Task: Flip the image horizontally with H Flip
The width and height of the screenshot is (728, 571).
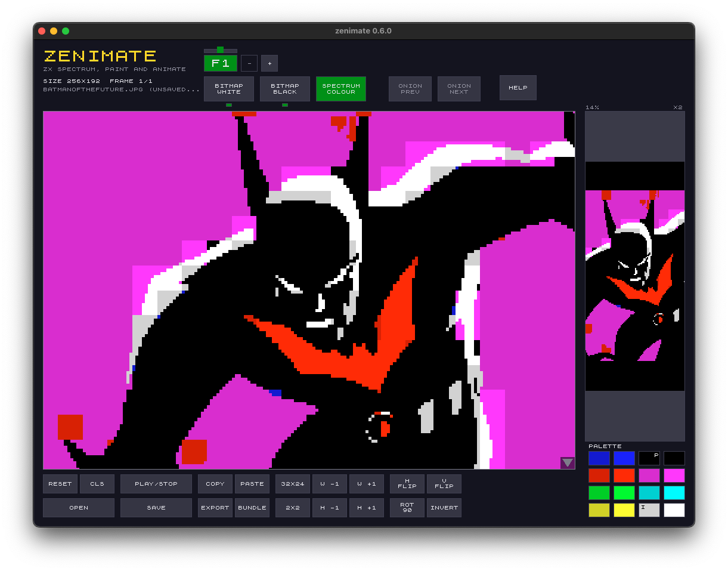Action: point(407,484)
